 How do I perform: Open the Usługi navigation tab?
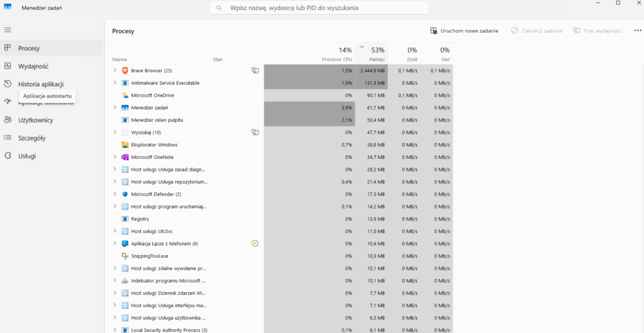click(52, 156)
